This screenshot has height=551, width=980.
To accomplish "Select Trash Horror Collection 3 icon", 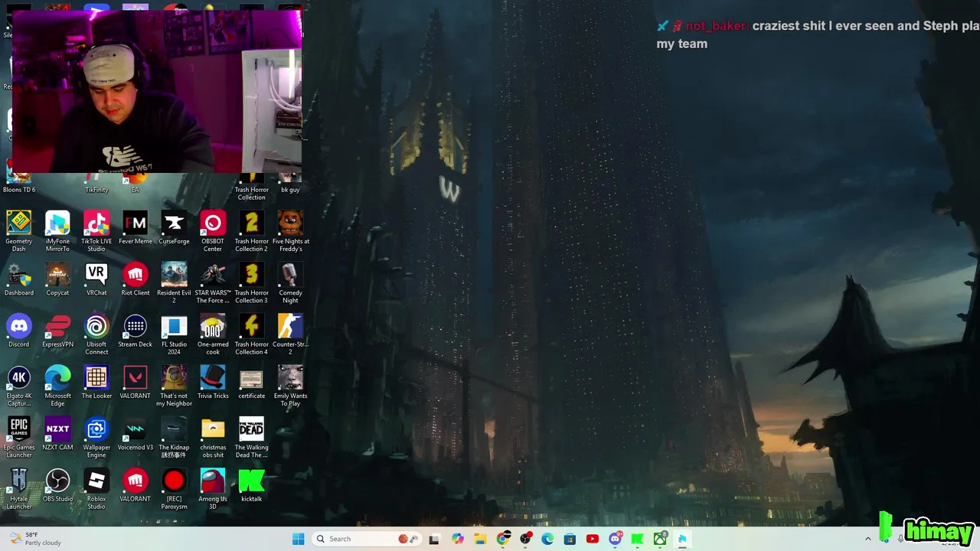I will click(251, 282).
